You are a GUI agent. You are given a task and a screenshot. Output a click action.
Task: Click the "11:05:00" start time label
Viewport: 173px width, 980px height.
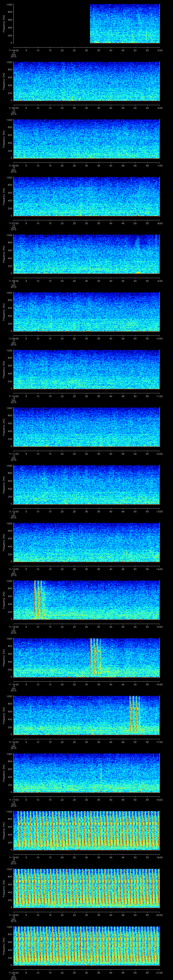13,108
